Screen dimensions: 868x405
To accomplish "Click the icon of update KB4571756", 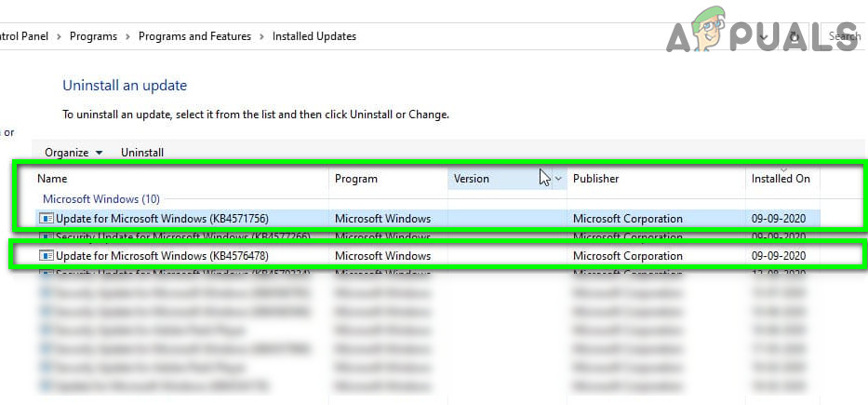I will click(46, 218).
